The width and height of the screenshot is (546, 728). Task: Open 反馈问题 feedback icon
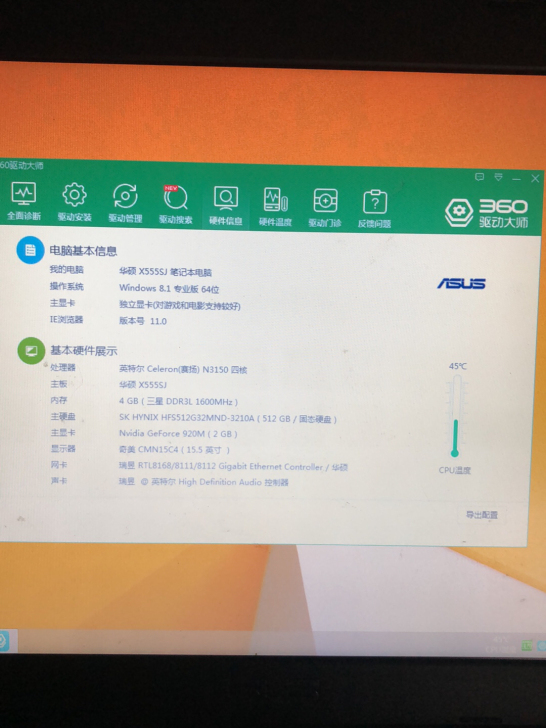click(374, 208)
